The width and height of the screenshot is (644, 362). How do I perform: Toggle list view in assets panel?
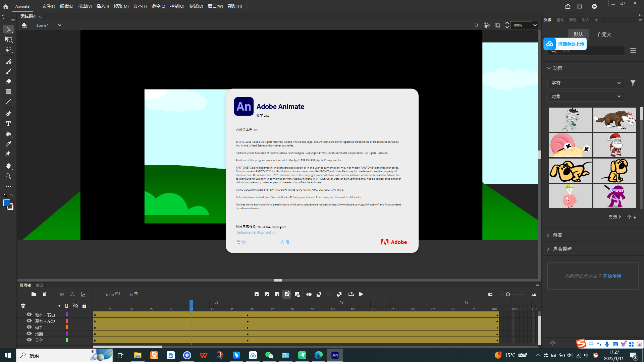pos(633,50)
